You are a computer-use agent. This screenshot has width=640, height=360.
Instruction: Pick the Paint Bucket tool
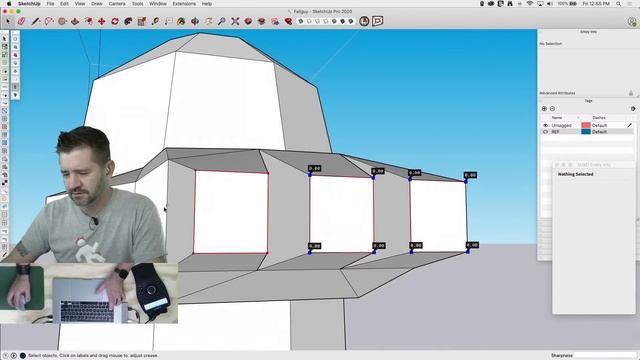coord(181,21)
